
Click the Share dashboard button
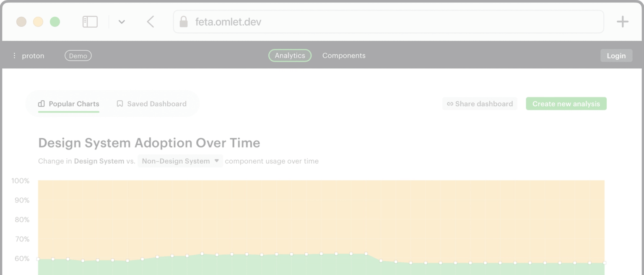point(480,104)
